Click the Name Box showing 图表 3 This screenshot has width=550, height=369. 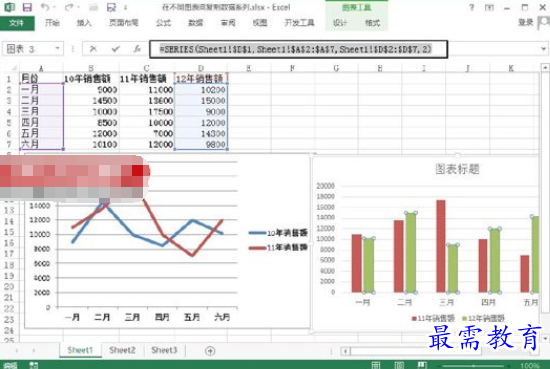(x=29, y=49)
